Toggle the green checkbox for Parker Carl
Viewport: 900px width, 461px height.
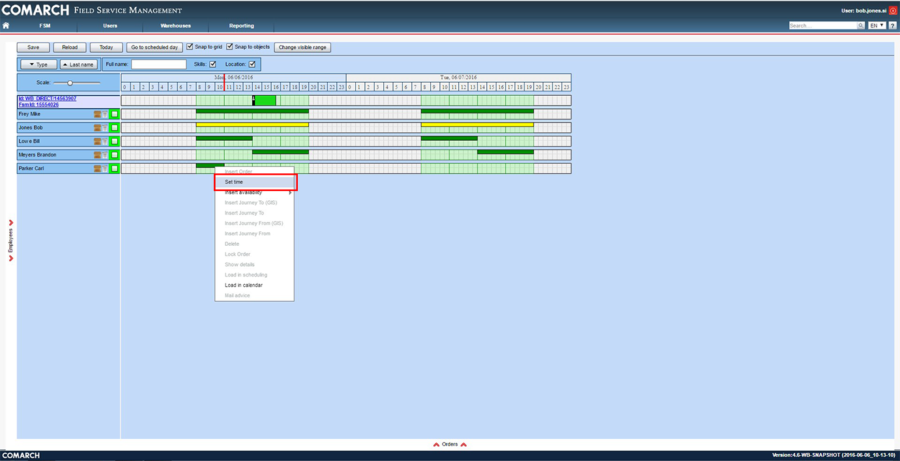tap(114, 169)
